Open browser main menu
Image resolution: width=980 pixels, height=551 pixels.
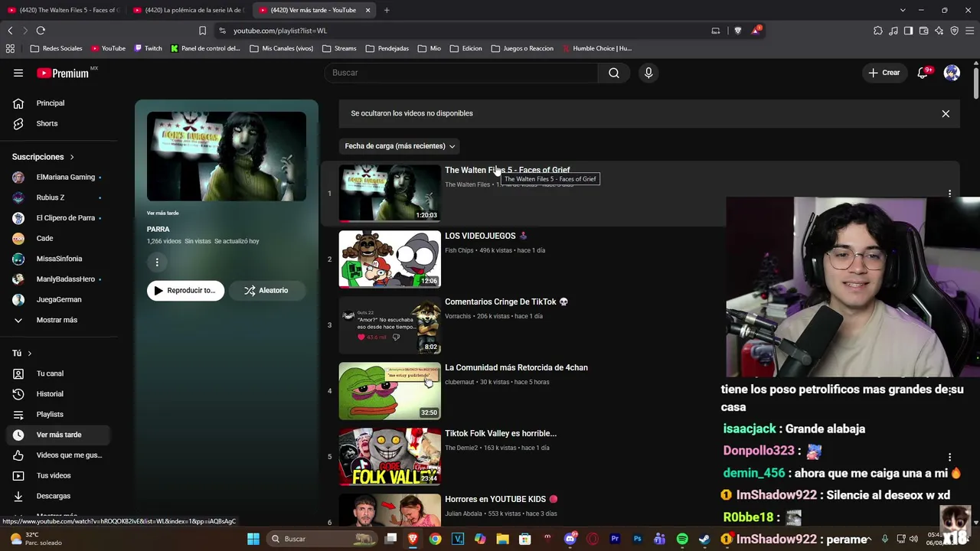(969, 31)
